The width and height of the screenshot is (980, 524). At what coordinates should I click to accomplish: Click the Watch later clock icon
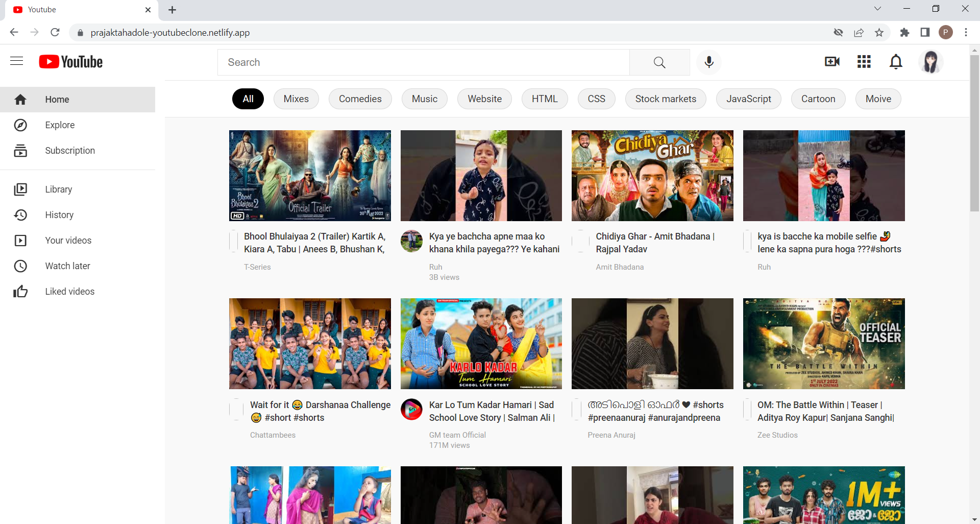20,266
